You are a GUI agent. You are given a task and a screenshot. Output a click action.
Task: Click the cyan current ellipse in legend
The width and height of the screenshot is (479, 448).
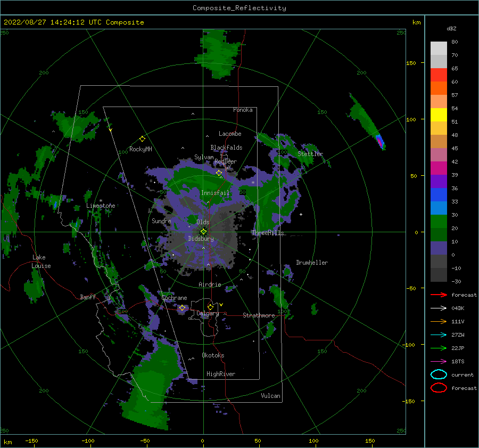coord(439,374)
